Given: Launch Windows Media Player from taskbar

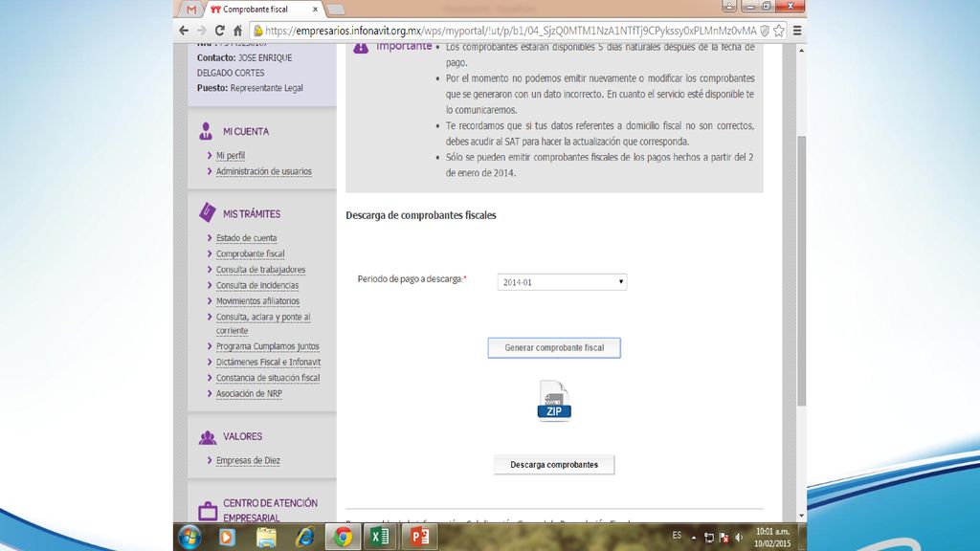Looking at the screenshot, I should pos(227,538).
